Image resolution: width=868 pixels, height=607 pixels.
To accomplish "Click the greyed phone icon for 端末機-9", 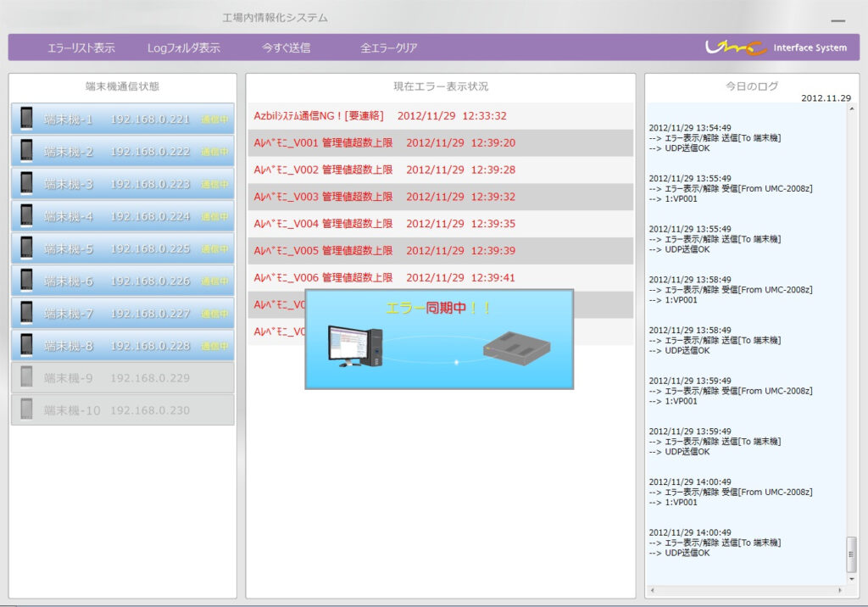I will [27, 377].
